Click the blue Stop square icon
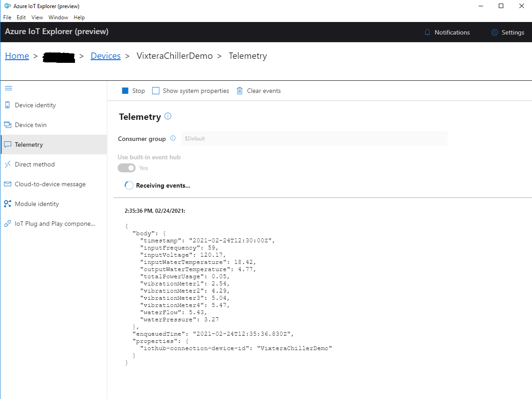532x399 pixels. 125,91
